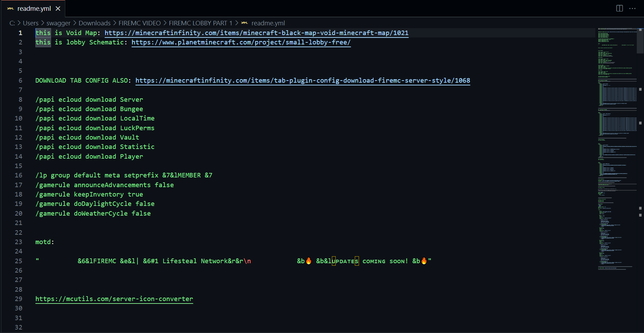This screenshot has width=644, height=333.
Task: Select the readme.yml editor tab
Action: [34, 8]
